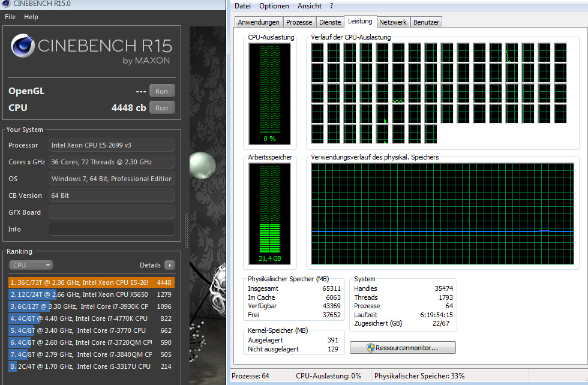Click the Zugesichert value 22/67

[x=440, y=323]
